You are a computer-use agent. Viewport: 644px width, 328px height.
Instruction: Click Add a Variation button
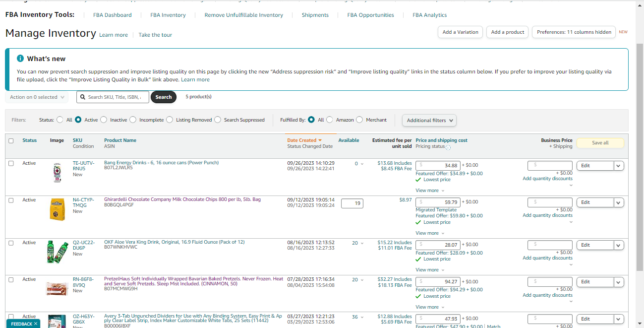(x=461, y=32)
